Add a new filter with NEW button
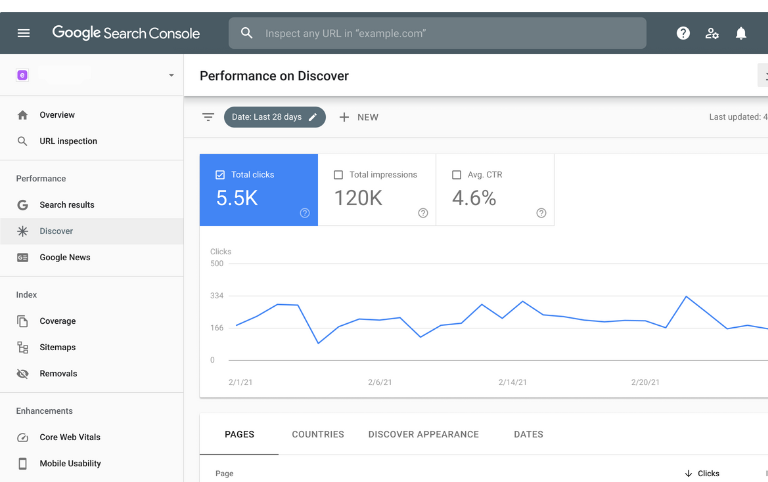 pyautogui.click(x=359, y=117)
